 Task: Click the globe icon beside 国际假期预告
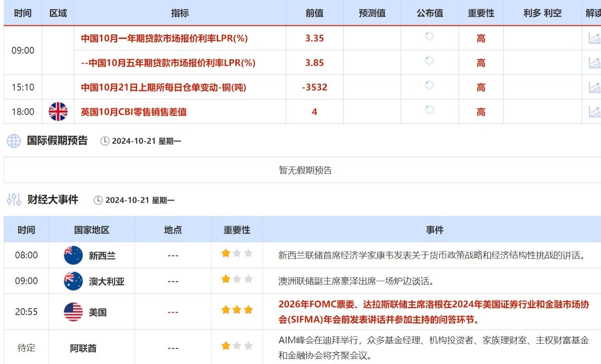coord(14,141)
